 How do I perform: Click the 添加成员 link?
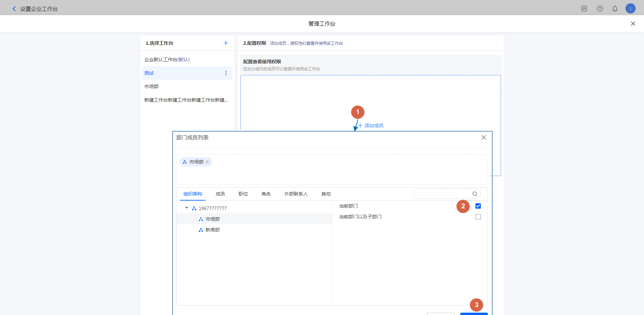click(371, 126)
